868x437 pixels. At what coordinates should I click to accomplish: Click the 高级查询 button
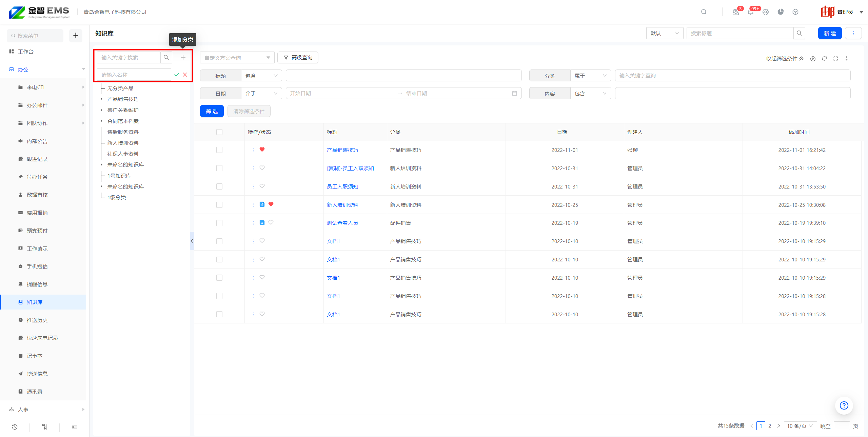pyautogui.click(x=298, y=58)
